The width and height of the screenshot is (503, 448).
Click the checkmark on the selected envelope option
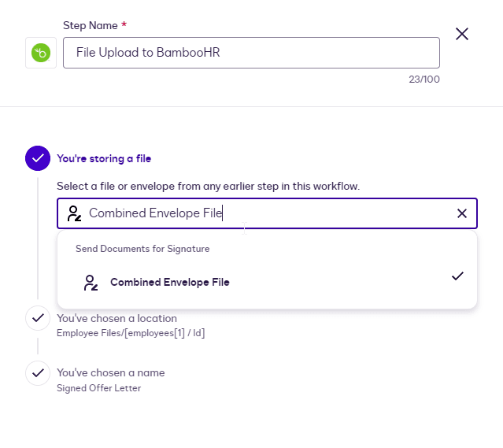click(x=457, y=276)
